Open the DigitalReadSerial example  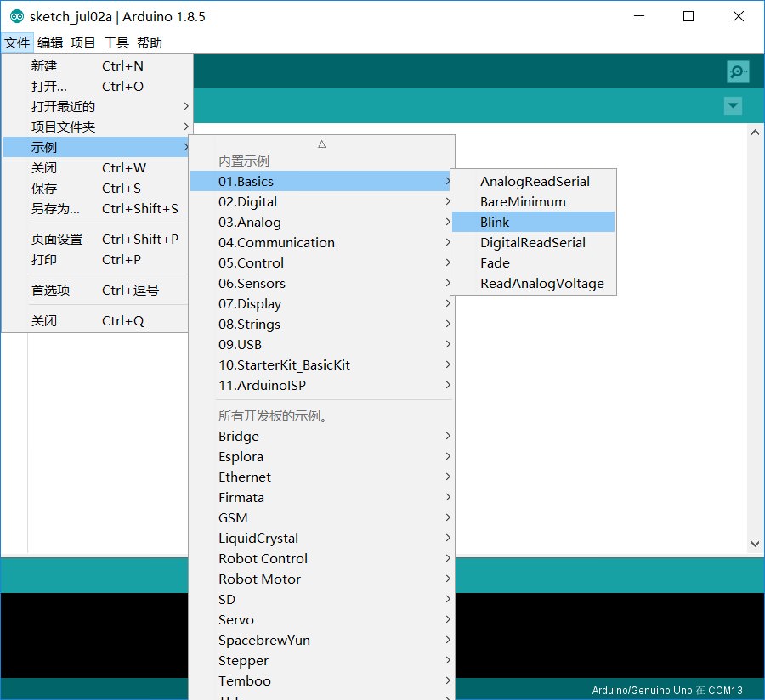pos(533,242)
